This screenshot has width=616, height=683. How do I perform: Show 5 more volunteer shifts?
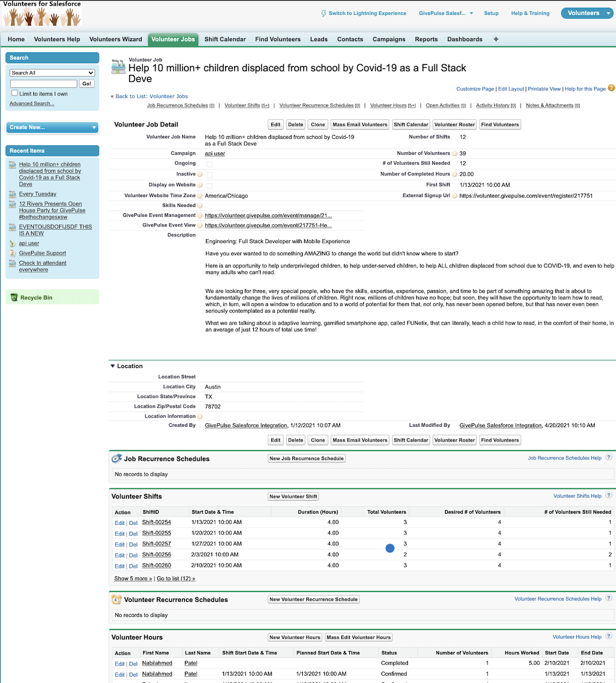[x=133, y=579]
